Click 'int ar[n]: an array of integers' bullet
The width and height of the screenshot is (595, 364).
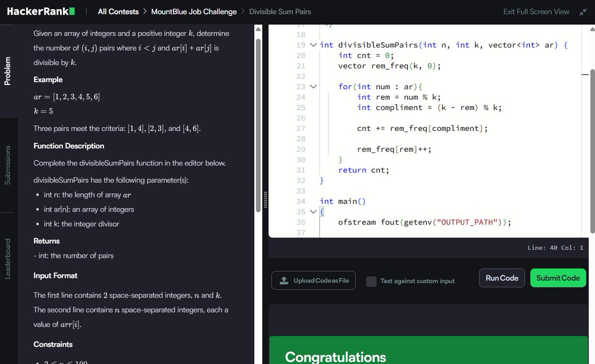click(89, 209)
